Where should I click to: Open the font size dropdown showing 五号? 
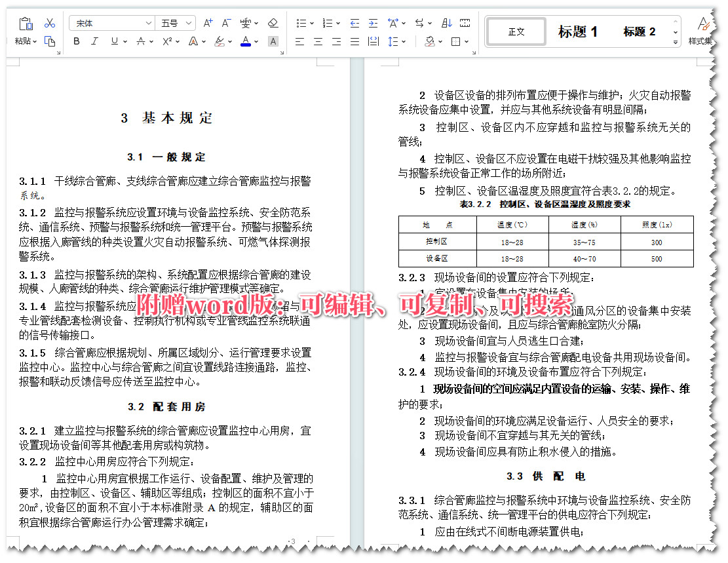pyautogui.click(x=187, y=22)
